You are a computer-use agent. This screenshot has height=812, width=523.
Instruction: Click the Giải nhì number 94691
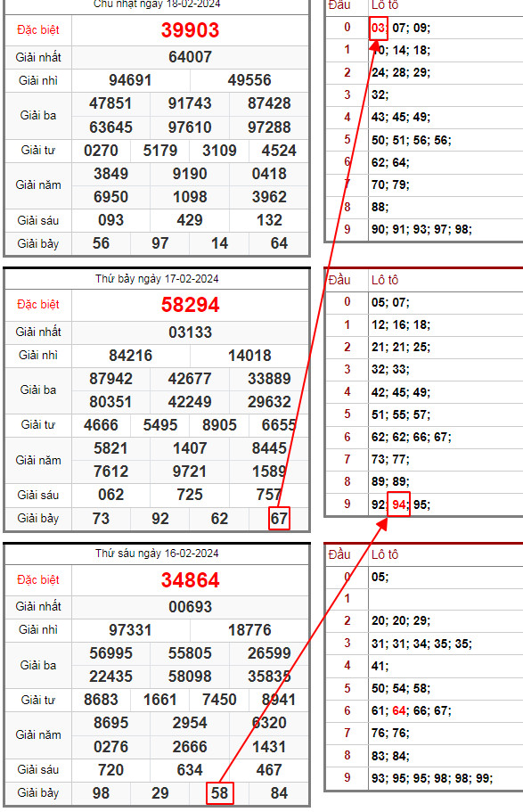pyautogui.click(x=130, y=80)
